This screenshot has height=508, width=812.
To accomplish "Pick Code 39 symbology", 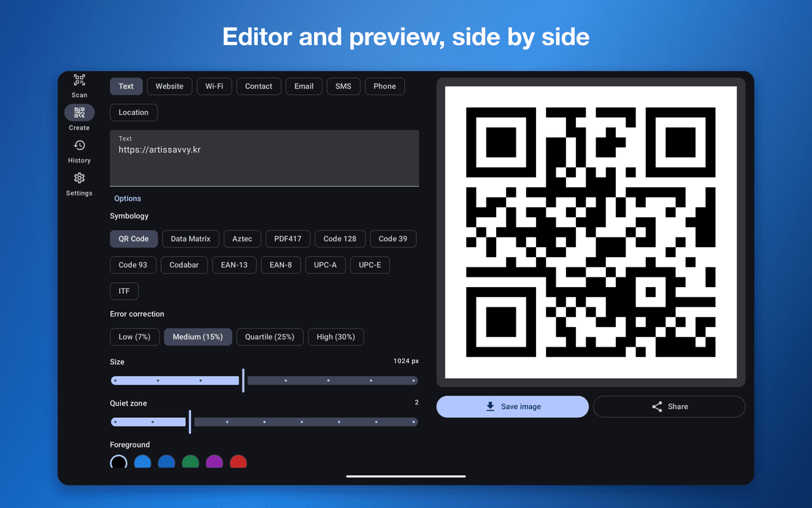I will [x=393, y=239].
